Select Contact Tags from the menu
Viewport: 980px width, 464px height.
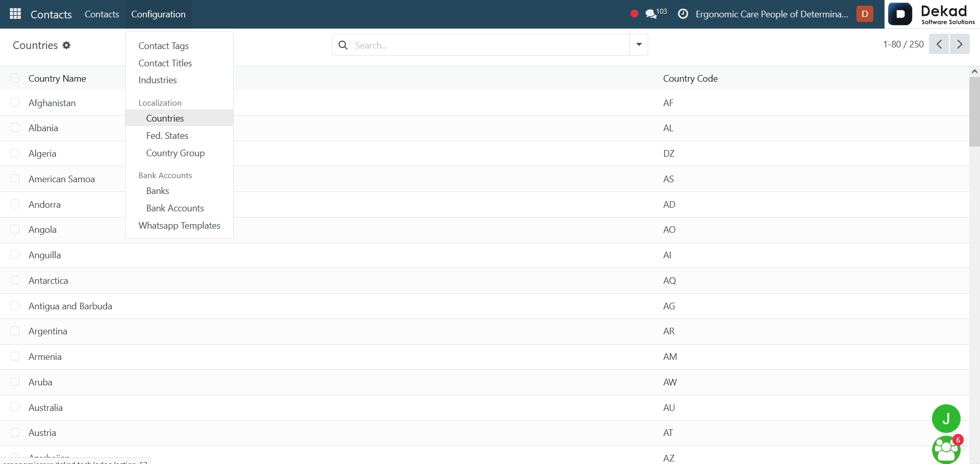[179, 46]
